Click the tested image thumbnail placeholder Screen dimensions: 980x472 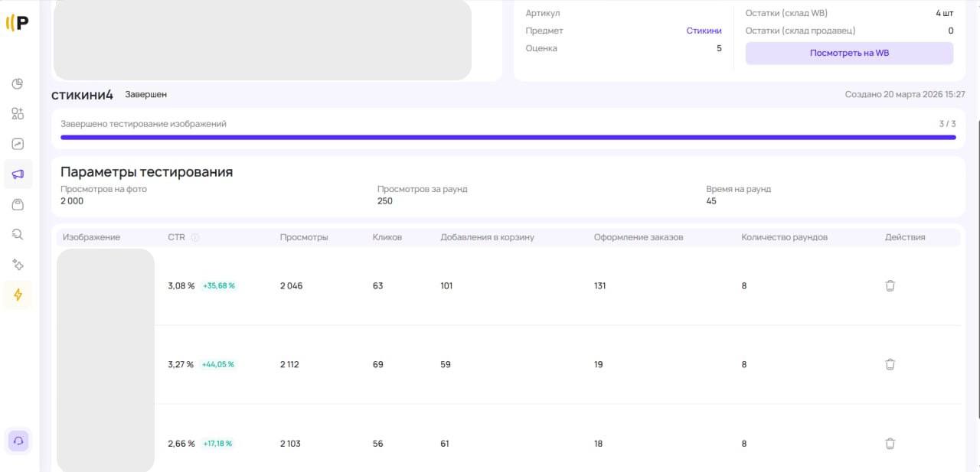click(x=106, y=360)
